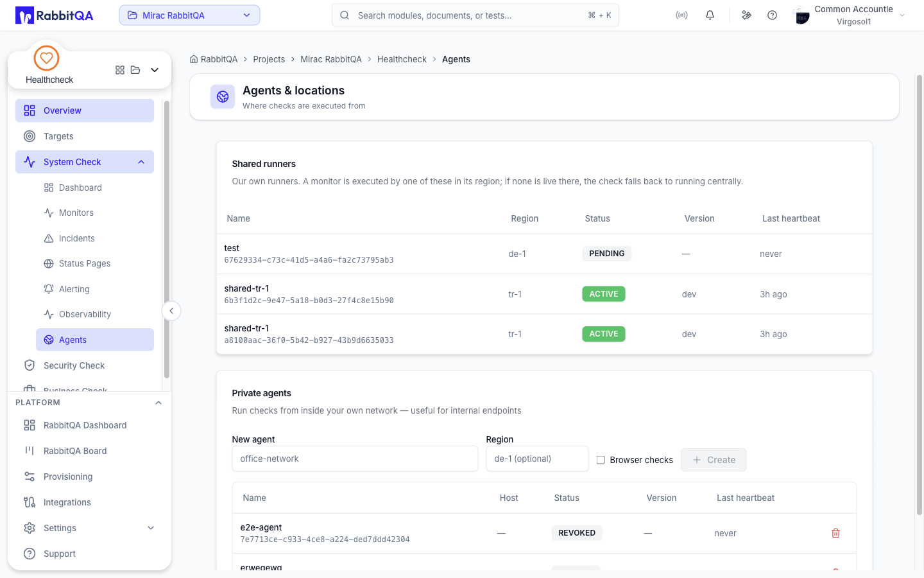Click the Security Check shield icon
The width and height of the screenshot is (924, 578).
30,365
